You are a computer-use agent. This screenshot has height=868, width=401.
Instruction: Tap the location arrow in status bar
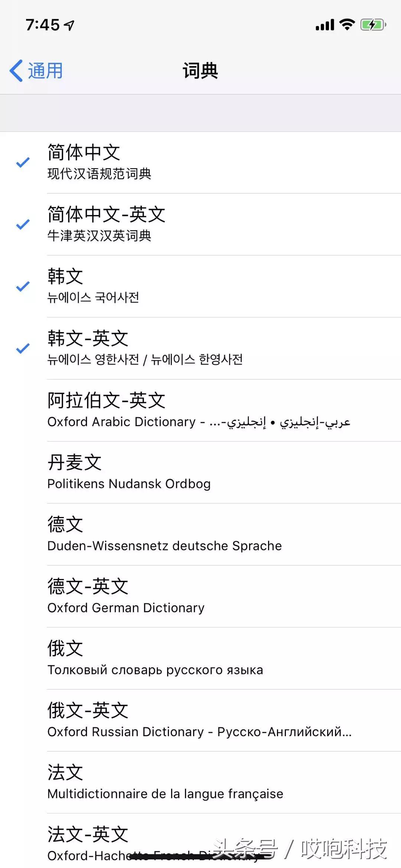[x=69, y=25]
